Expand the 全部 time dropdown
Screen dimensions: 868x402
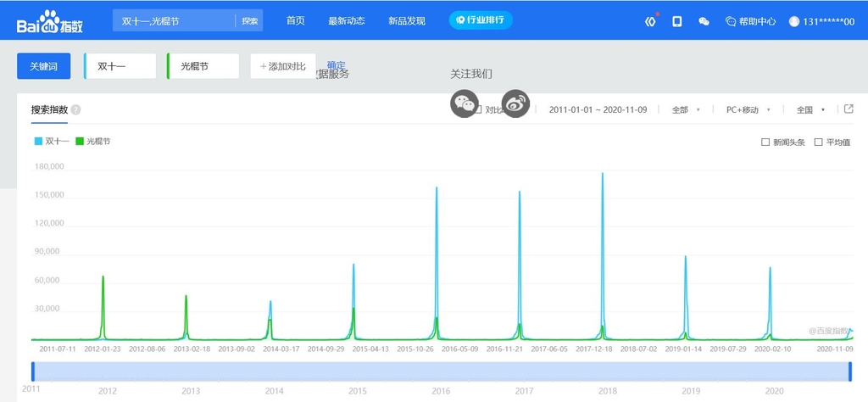(686, 109)
